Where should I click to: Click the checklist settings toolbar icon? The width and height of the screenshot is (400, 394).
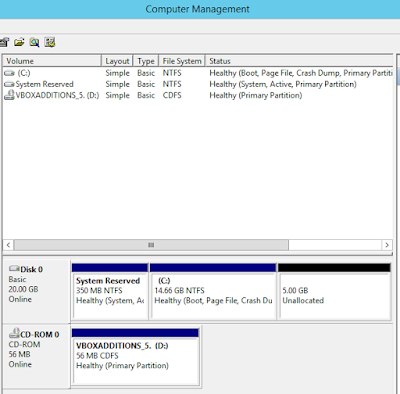click(50, 42)
